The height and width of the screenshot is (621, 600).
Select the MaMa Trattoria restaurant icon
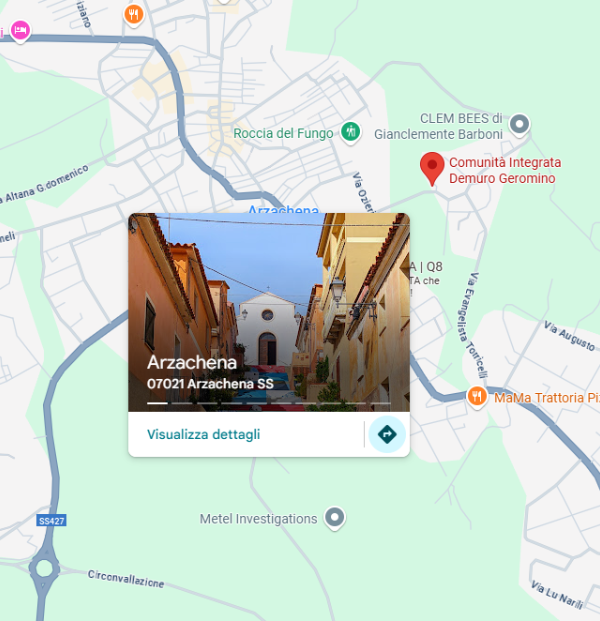pyautogui.click(x=478, y=397)
